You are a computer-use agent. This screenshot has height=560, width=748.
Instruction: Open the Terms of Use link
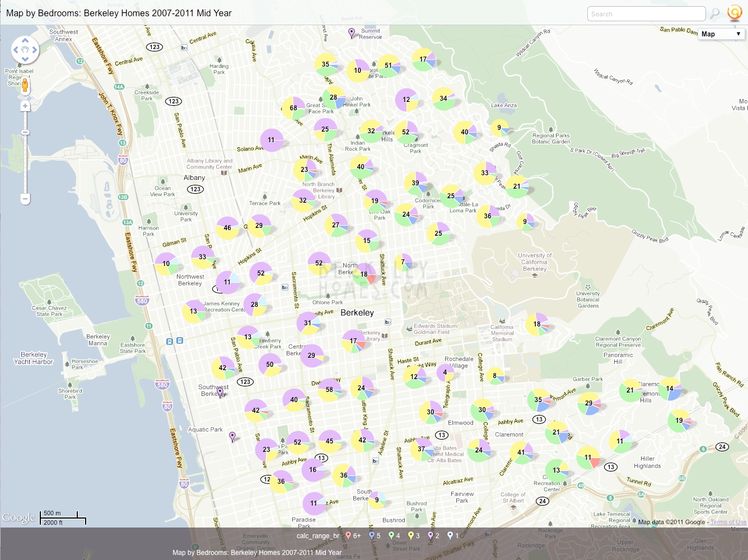tap(728, 522)
